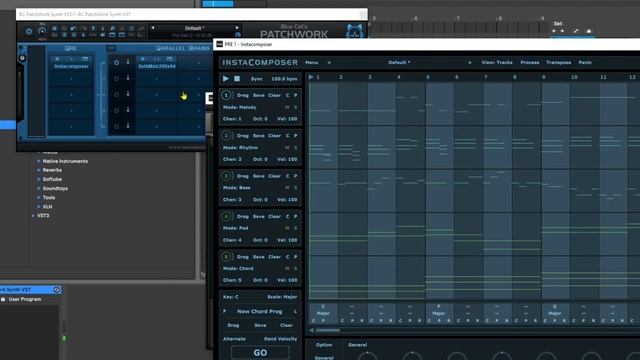The width and height of the screenshot is (640, 360).
Task: Click the GO generate button
Action: (260, 352)
